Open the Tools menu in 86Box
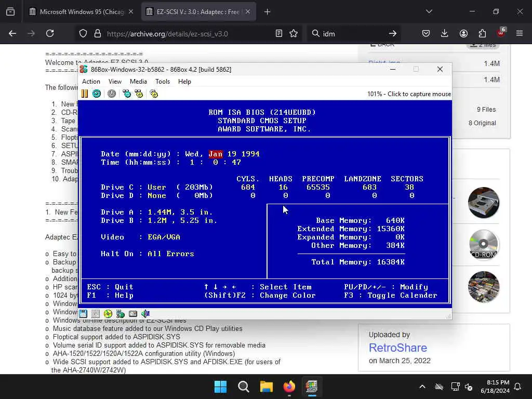 (163, 82)
